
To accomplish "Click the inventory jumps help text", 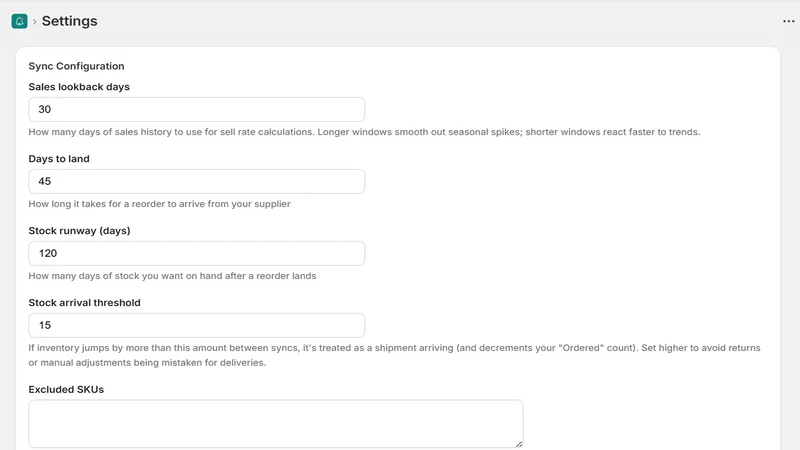I will click(x=394, y=355).
